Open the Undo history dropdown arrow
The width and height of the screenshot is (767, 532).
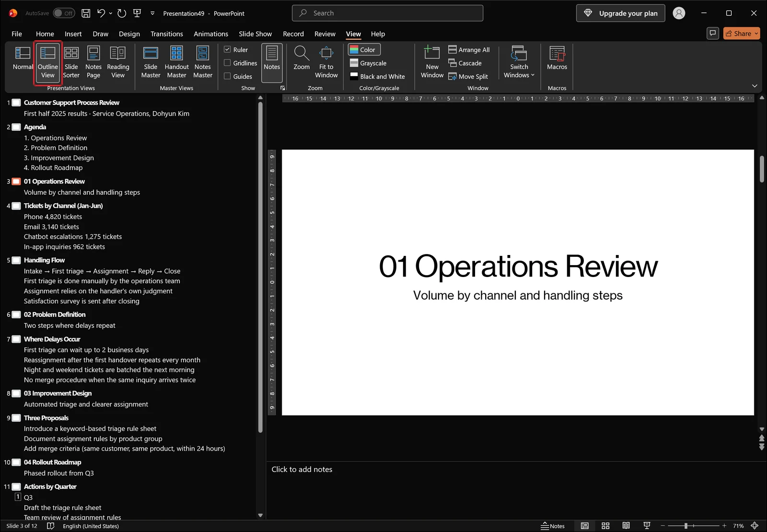click(x=111, y=13)
